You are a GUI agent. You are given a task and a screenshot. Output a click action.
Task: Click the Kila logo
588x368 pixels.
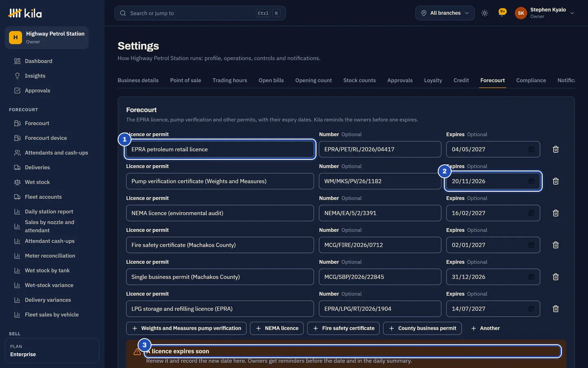click(x=25, y=13)
